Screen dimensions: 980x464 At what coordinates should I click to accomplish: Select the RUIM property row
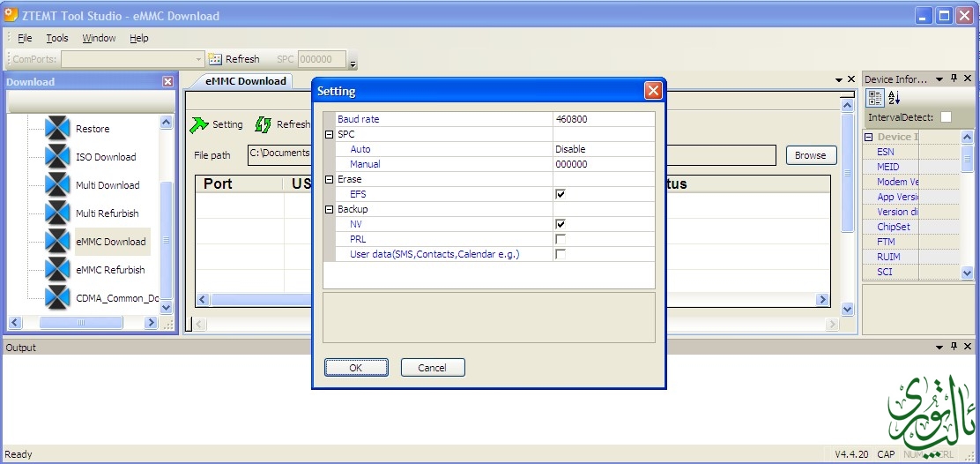pyautogui.click(x=911, y=257)
